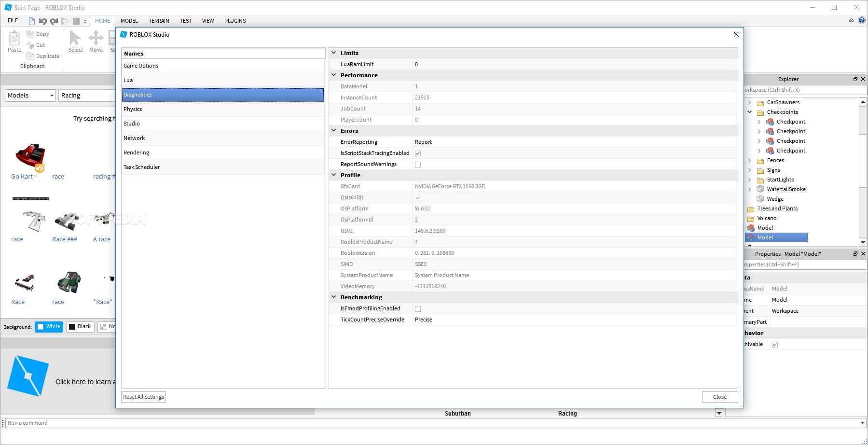868x445 pixels.
Task: Toggle the OsIs64Bit checkbox
Action: click(x=418, y=198)
